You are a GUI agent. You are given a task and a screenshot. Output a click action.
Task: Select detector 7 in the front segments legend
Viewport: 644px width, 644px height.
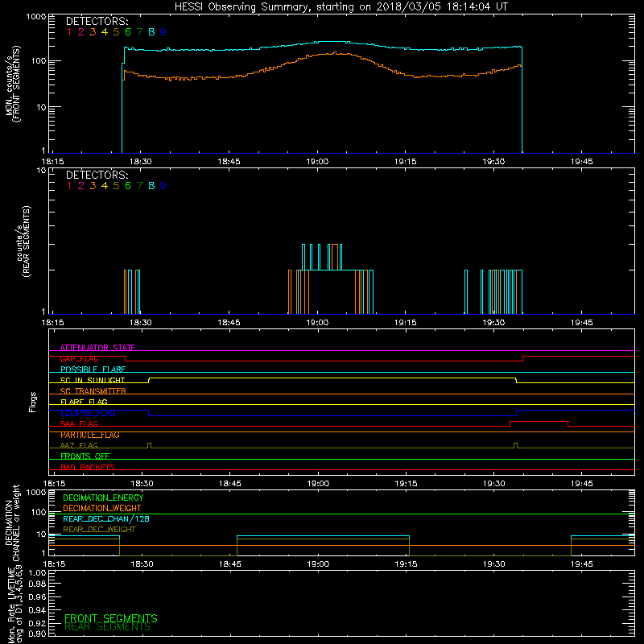[139, 32]
